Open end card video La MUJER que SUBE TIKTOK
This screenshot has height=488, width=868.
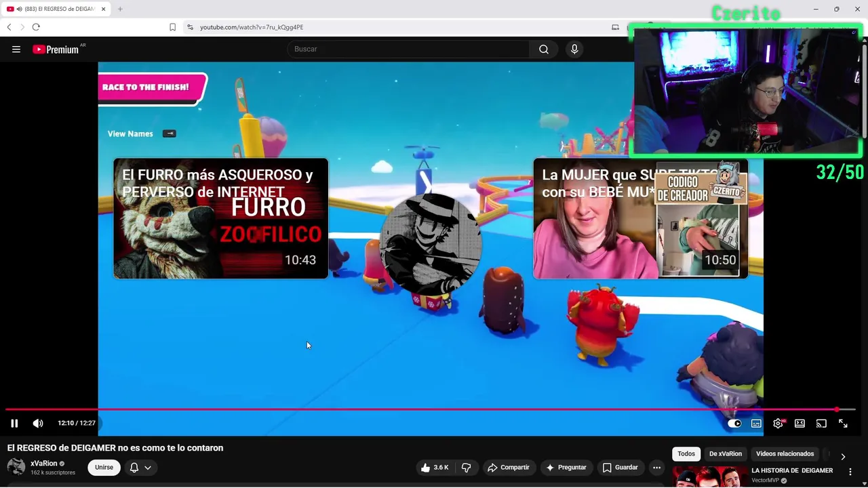640,218
